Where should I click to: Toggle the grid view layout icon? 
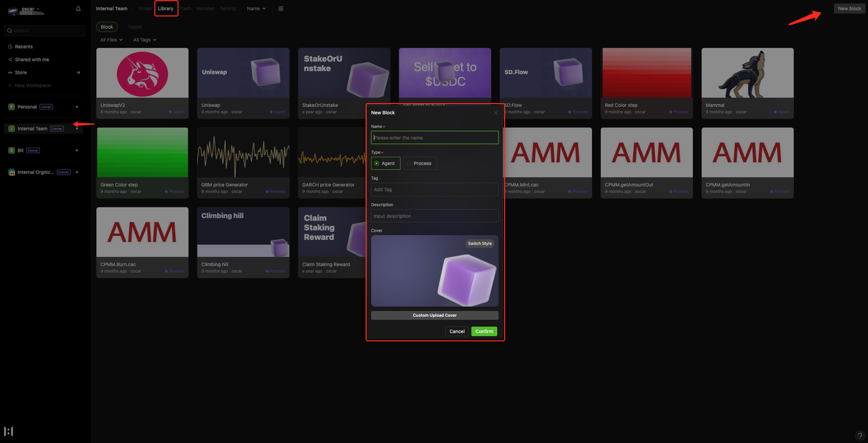(281, 9)
